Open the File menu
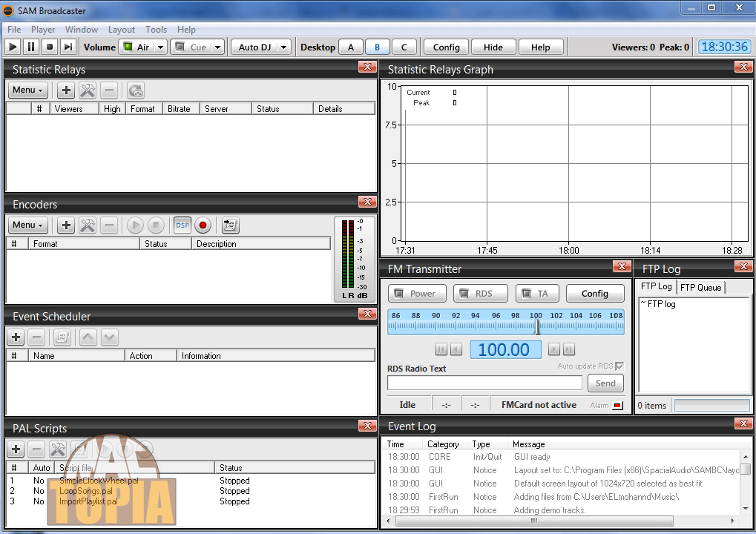This screenshot has height=534, width=756. [14, 30]
